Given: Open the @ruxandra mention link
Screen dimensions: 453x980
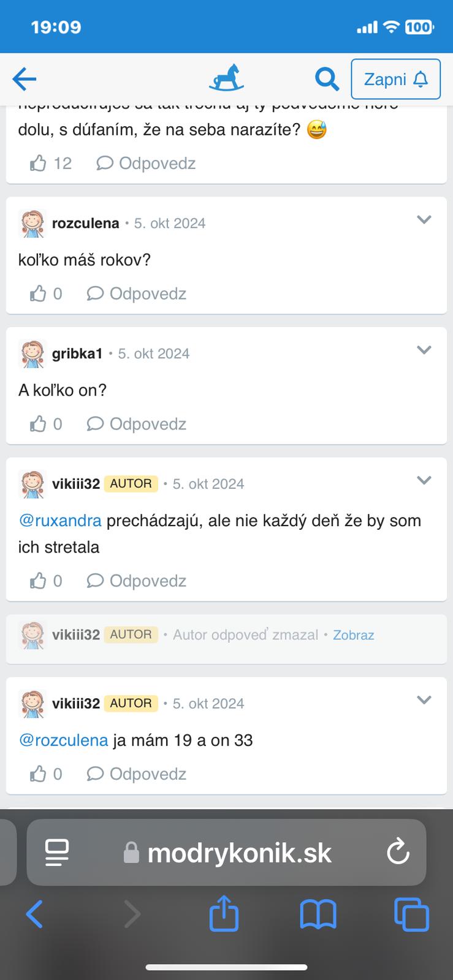Looking at the screenshot, I should 60,521.
